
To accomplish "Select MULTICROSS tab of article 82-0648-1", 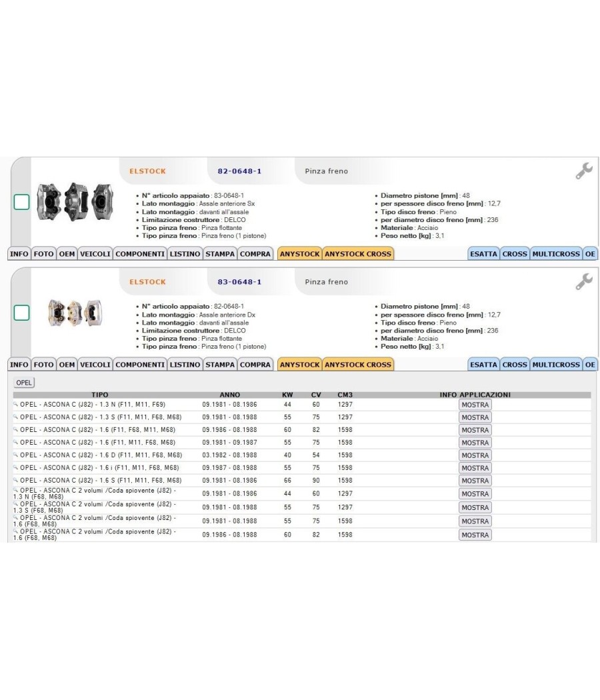I will 556,254.
